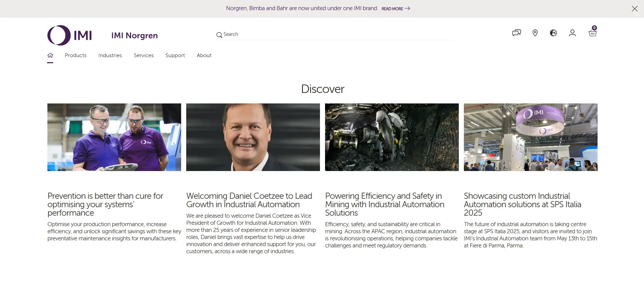Expand the Support menu

click(x=175, y=55)
